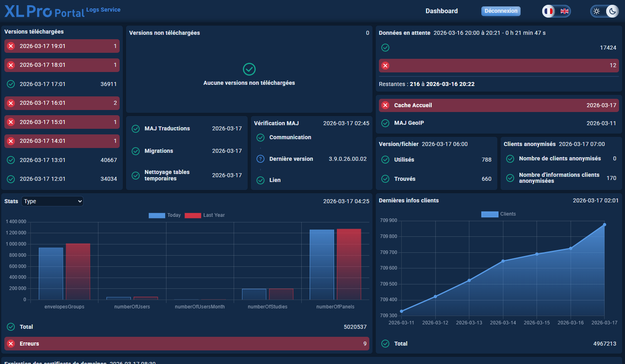Switch language using the French flag toggle
The width and height of the screenshot is (625, 364).
pyautogui.click(x=549, y=11)
